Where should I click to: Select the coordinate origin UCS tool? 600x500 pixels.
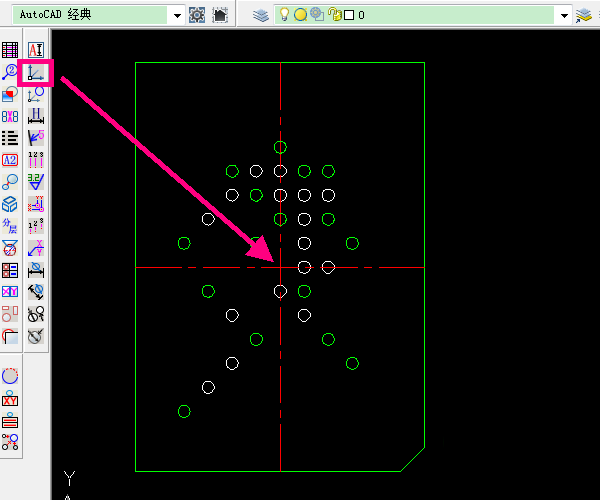36,72
